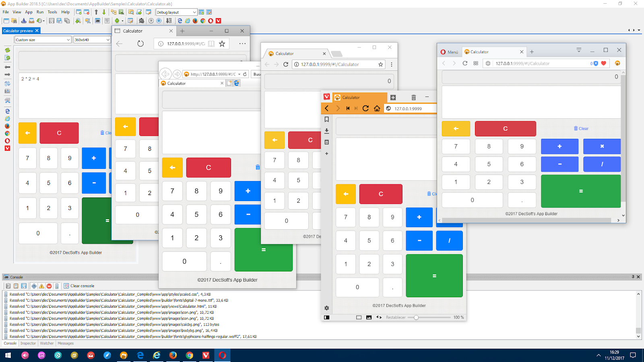Launch the app in Chrome from the toolbar
Viewport: 644px width, 362px height.
pyautogui.click(x=202, y=21)
